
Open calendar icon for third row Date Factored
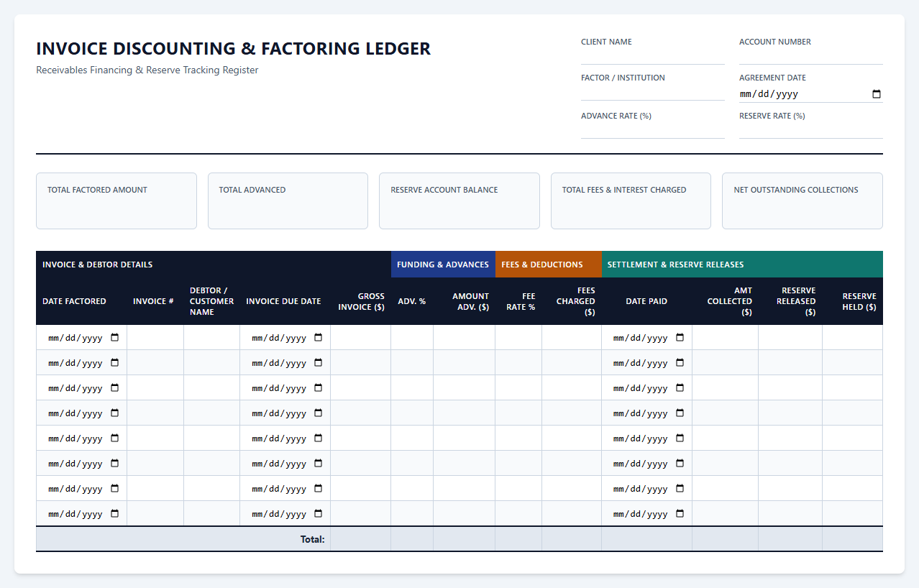click(x=115, y=387)
